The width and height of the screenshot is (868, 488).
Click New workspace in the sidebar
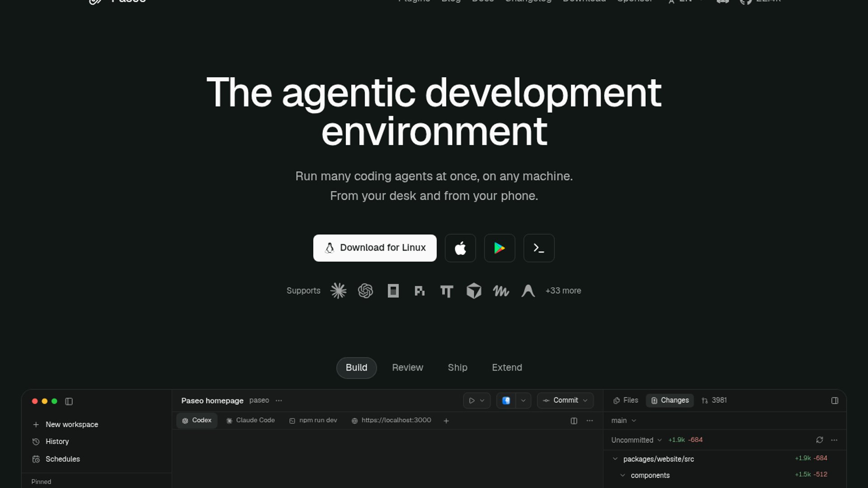point(66,424)
